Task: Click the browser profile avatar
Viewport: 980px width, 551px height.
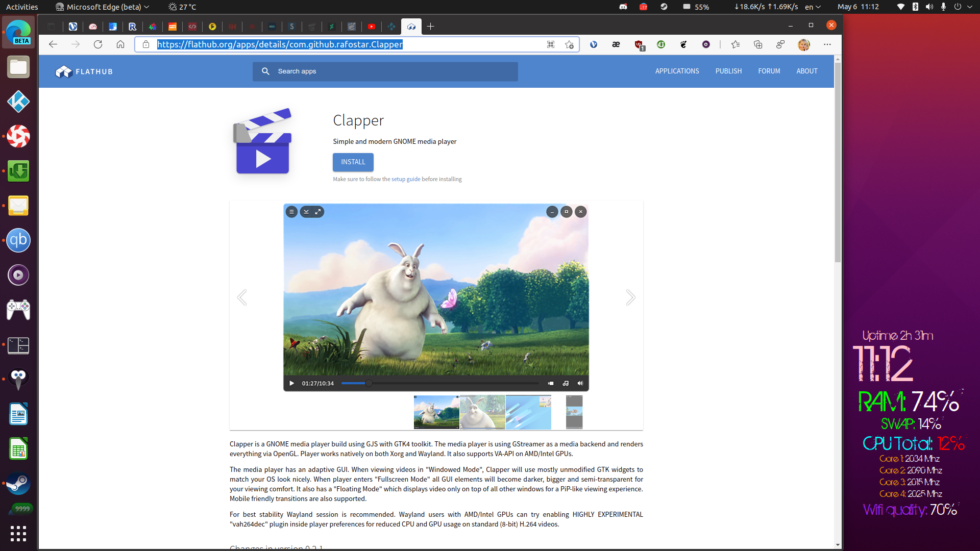Action: [x=804, y=44]
